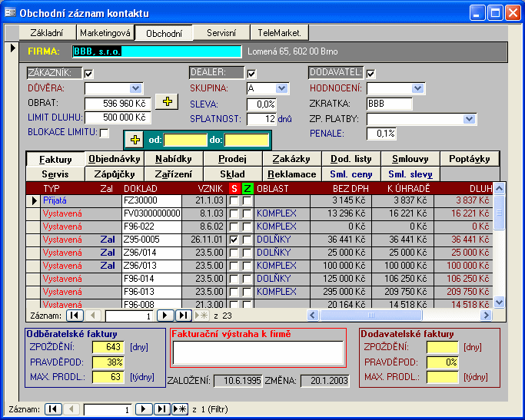The image size is (525, 420).
Task: Click the ZKRATKA field containing BBB
Action: pyautogui.click(x=390, y=104)
